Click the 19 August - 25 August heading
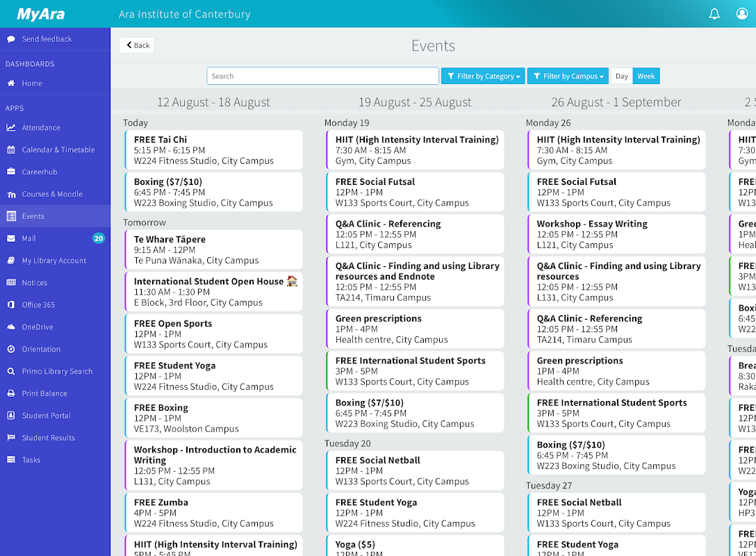 click(415, 102)
